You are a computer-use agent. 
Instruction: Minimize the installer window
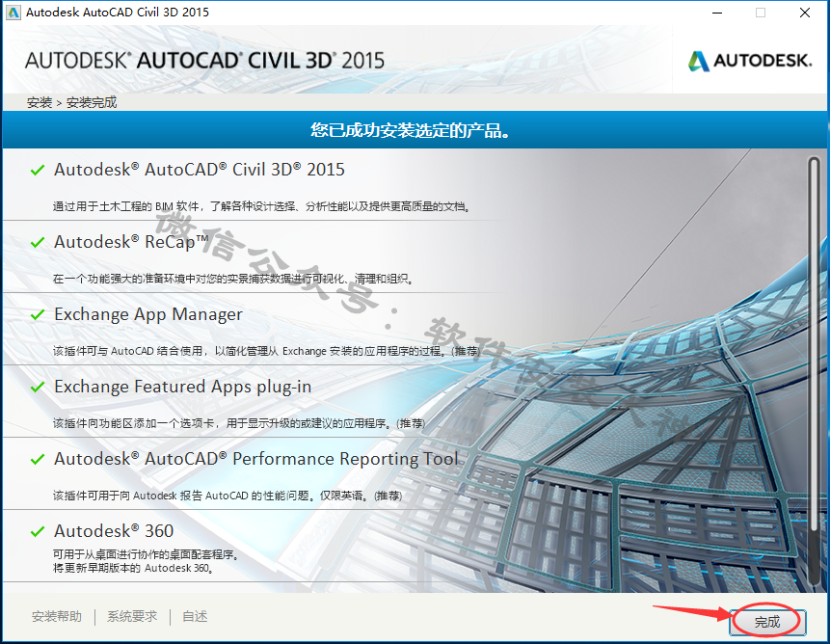(x=717, y=13)
